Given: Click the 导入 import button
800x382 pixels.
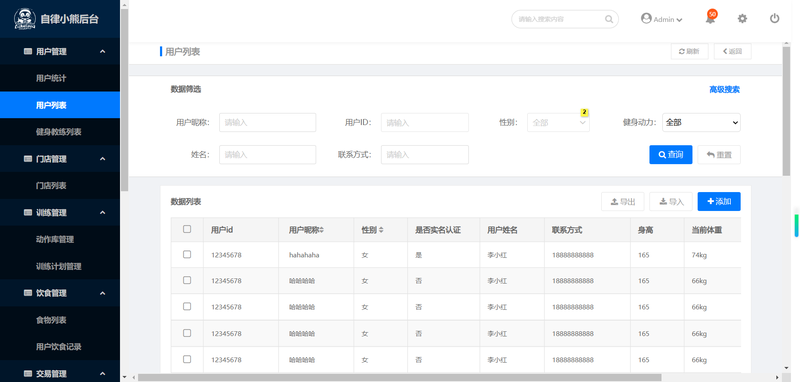Looking at the screenshot, I should coord(671,201).
